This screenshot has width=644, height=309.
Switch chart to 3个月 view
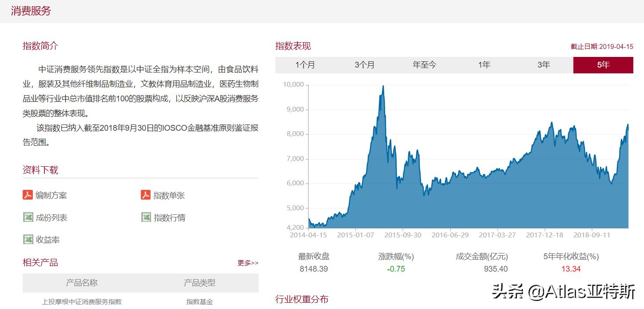point(365,64)
